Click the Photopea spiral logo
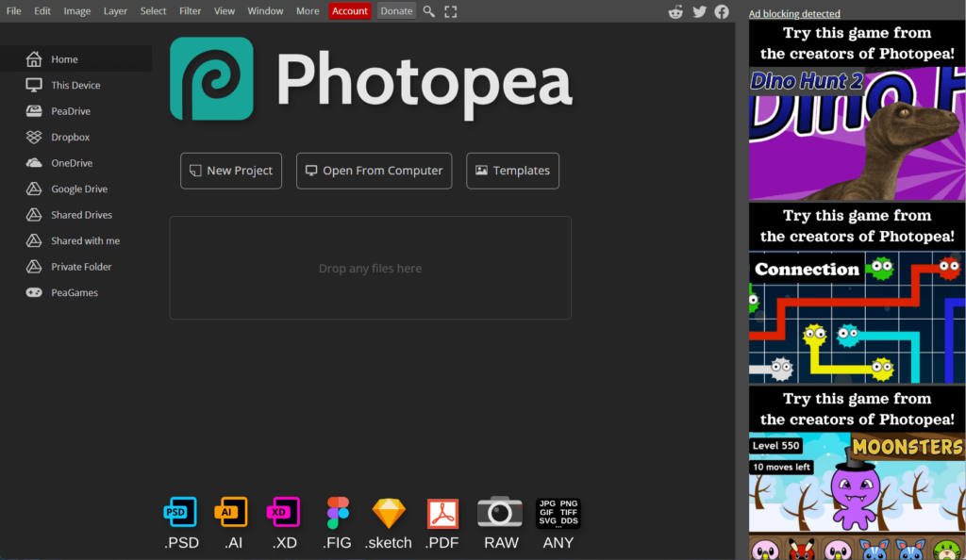The height and width of the screenshot is (560, 966). click(x=211, y=79)
